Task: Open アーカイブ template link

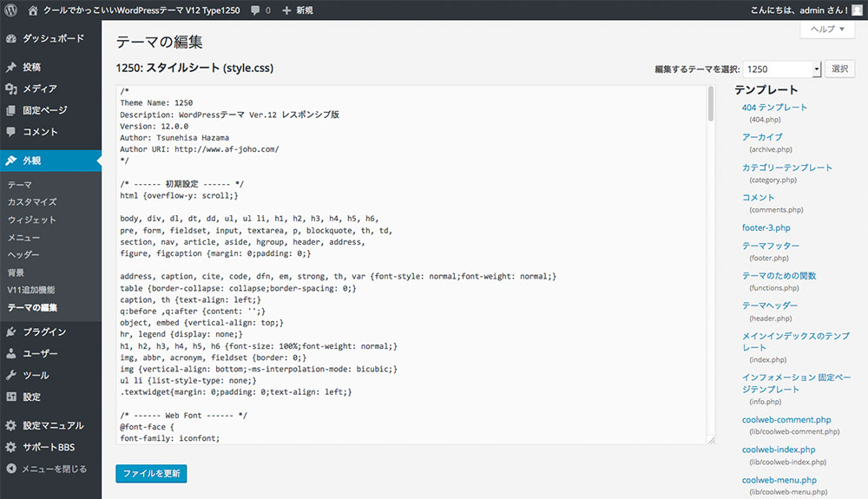Action: pos(762,137)
